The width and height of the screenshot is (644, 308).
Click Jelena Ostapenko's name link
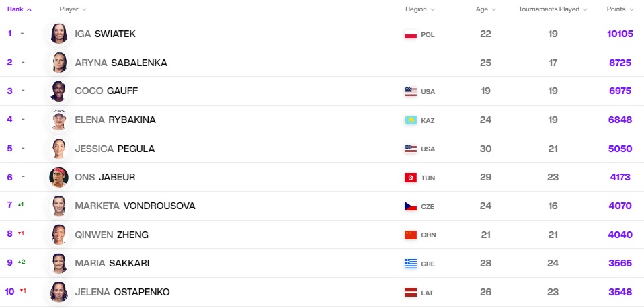pyautogui.click(x=122, y=293)
